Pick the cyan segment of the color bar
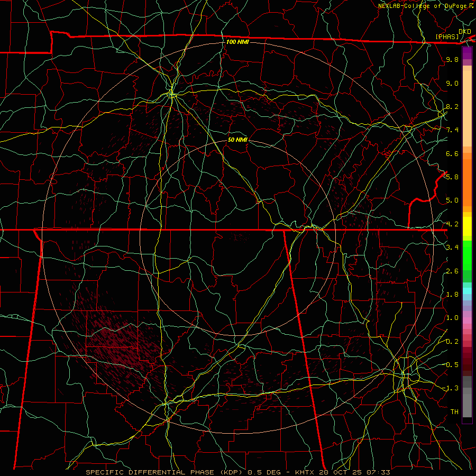 point(467,290)
